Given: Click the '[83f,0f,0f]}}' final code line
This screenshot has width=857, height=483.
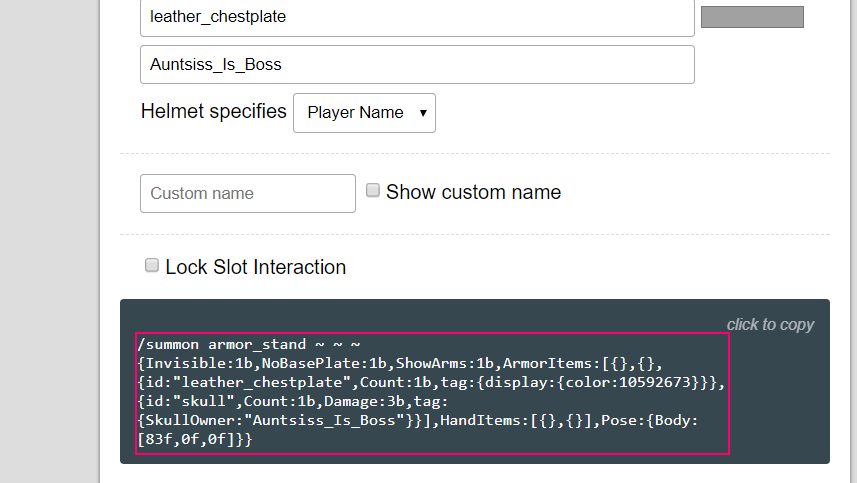Looking at the screenshot, I should pos(195,439).
